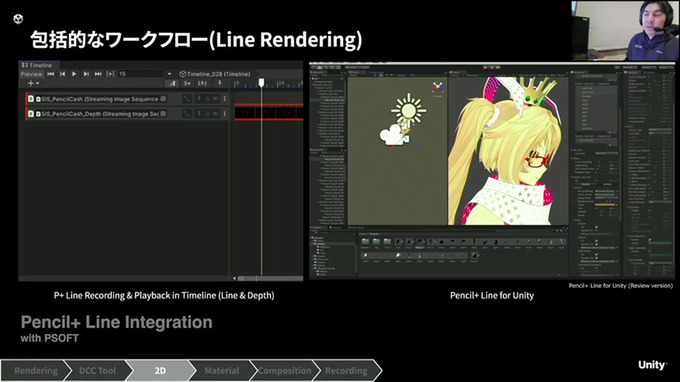Click the Composition step in slide footer
Screen dimensions: 680x382
tap(284, 371)
